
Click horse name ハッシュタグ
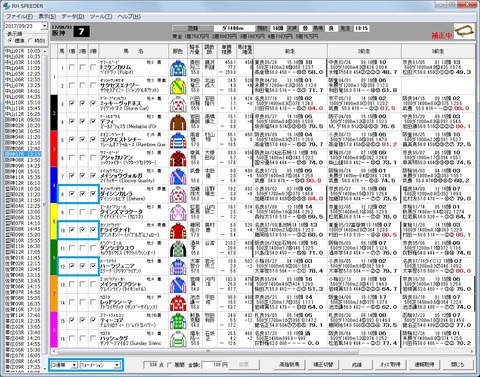pyautogui.click(x=114, y=338)
